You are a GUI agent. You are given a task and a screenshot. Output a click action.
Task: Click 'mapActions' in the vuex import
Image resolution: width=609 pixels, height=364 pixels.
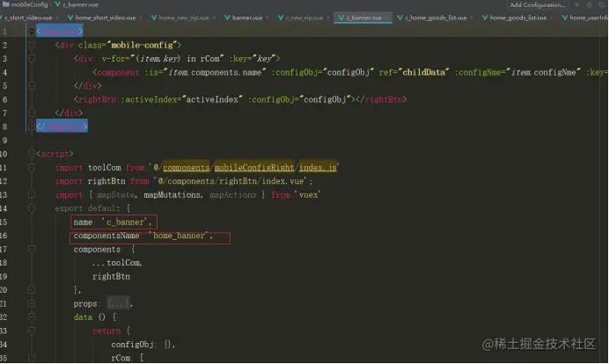[x=233, y=195]
